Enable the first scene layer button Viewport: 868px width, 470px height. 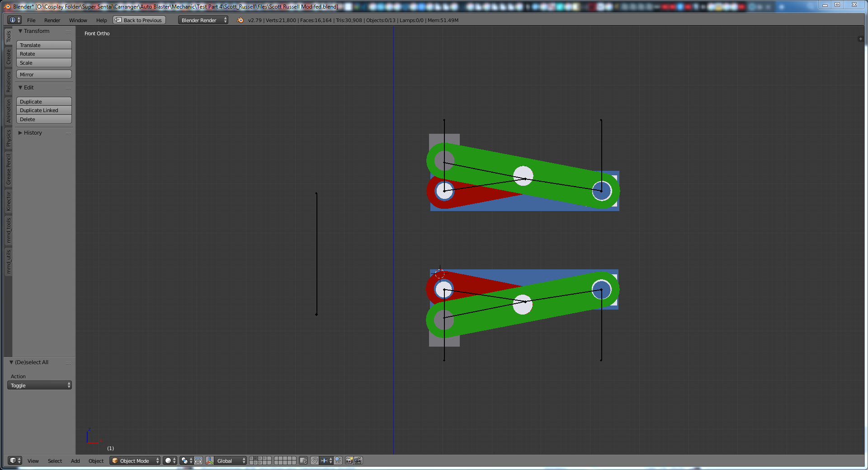(251, 458)
